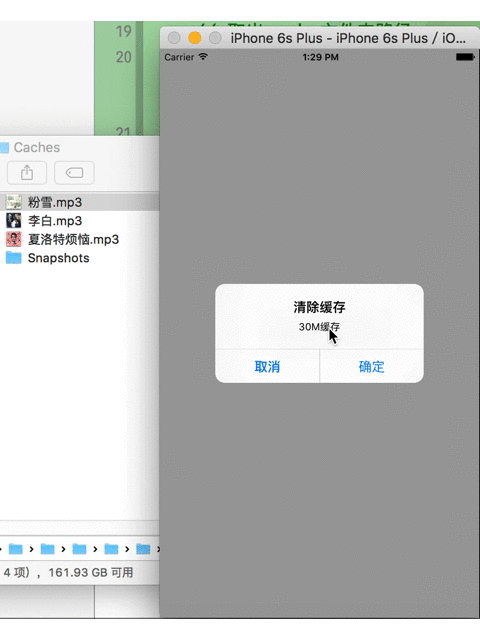Click the simulator zoom button
This screenshot has height=640, width=480.
point(215,38)
